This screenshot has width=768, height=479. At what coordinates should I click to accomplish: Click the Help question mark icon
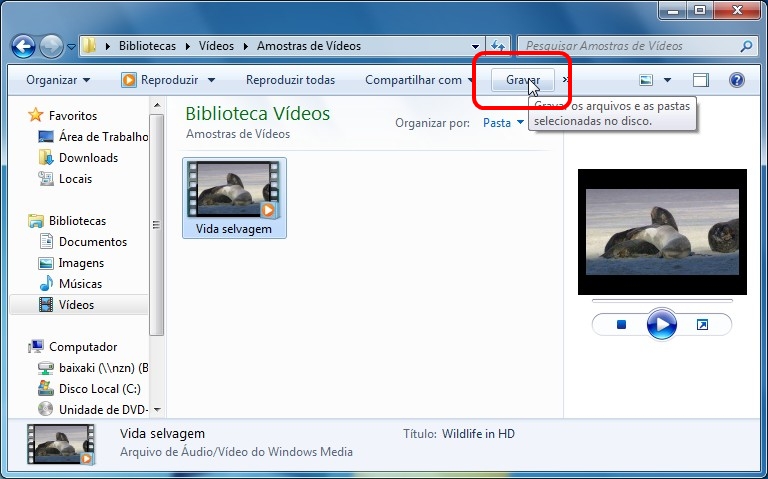point(737,80)
